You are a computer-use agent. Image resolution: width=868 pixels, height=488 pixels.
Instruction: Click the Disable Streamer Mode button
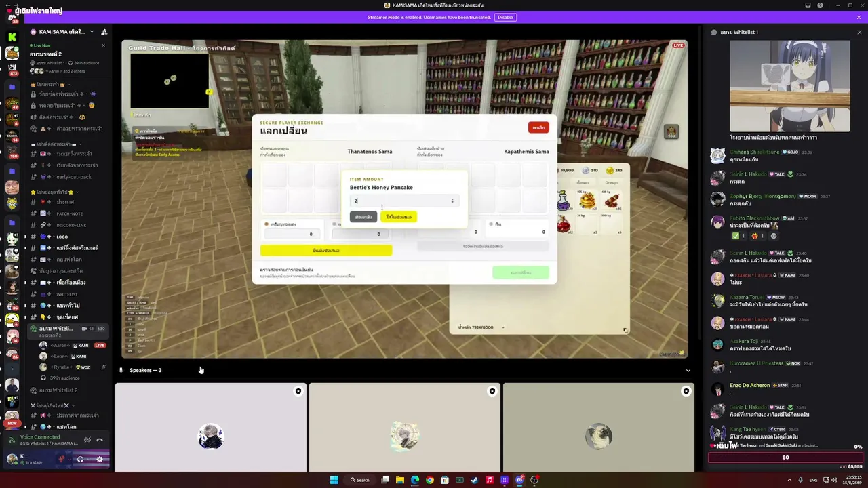click(505, 17)
